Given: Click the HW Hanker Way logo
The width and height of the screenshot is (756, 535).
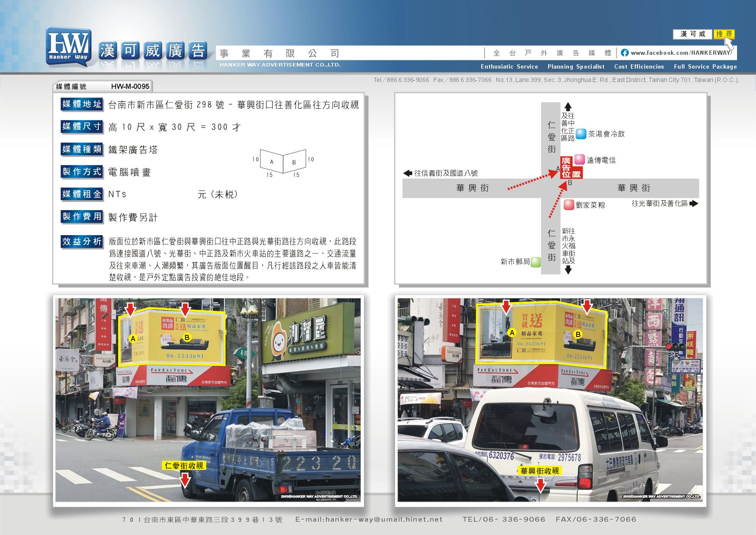Looking at the screenshot, I should (x=69, y=47).
